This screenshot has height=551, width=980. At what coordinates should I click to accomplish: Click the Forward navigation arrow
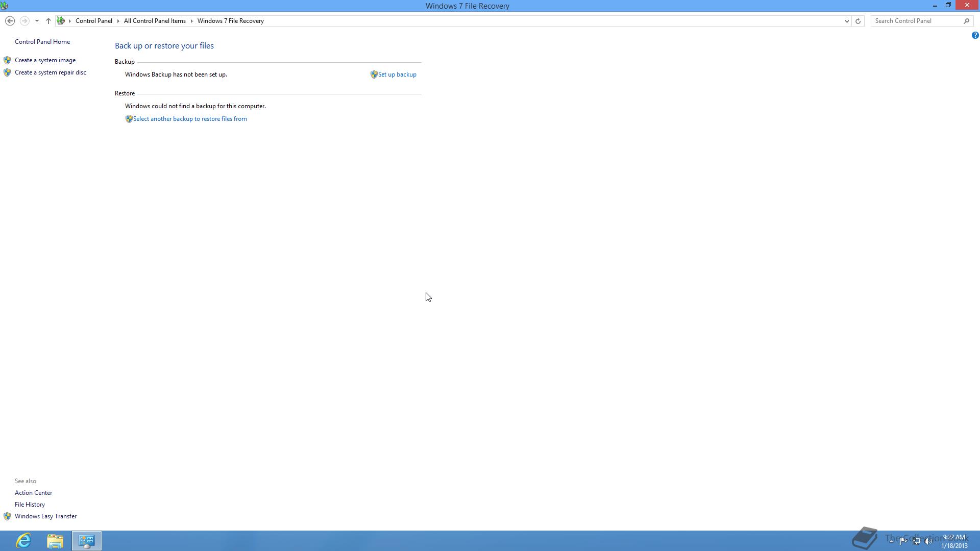coord(24,21)
